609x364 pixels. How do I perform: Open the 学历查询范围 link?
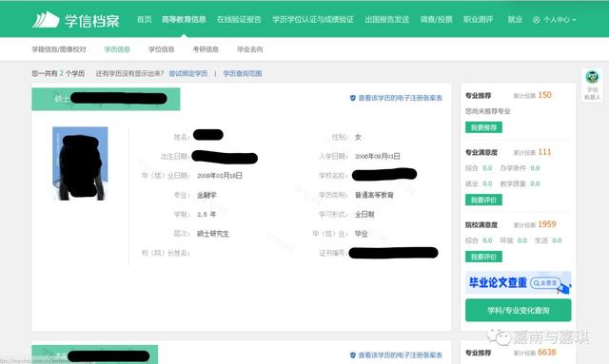point(243,73)
